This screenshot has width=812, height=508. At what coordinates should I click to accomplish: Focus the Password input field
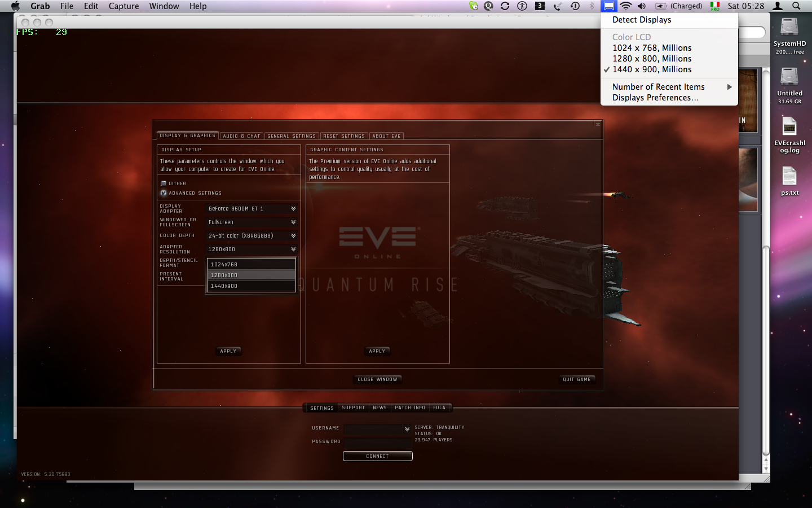(378, 443)
